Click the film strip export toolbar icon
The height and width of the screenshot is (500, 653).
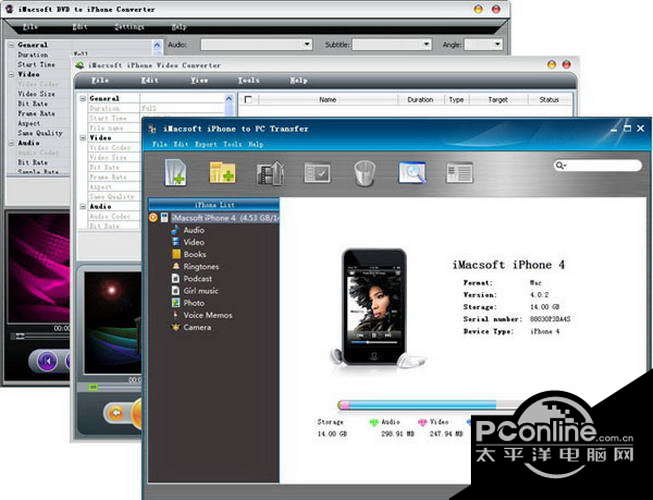[x=271, y=172]
